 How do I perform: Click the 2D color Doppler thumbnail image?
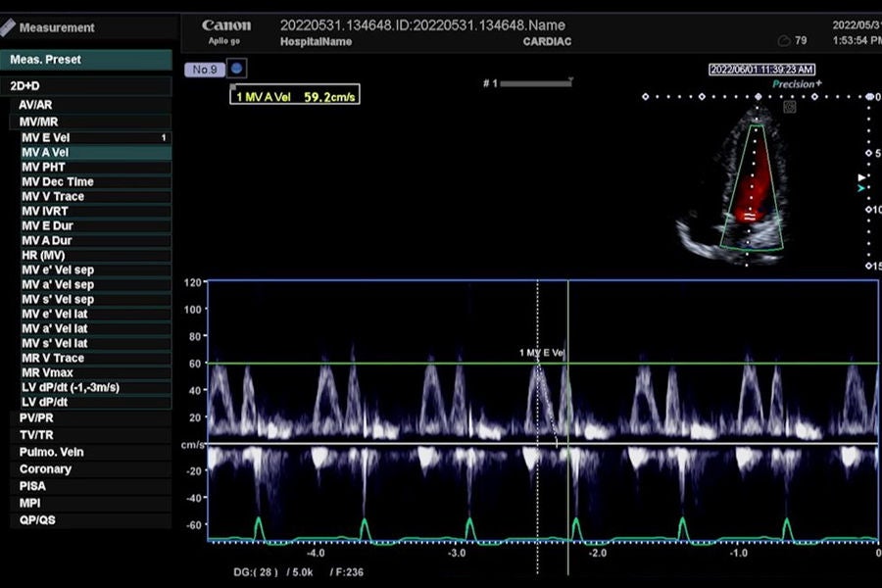(x=735, y=185)
